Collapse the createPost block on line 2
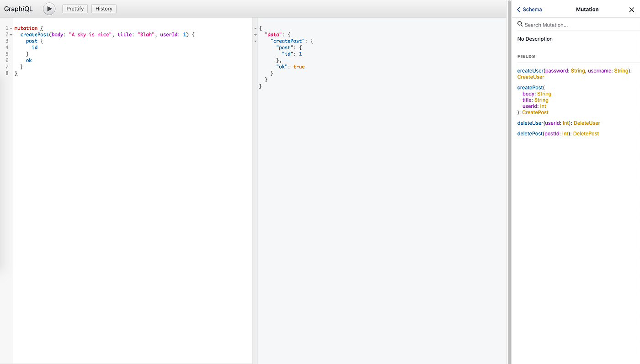640x364 pixels. pos(10,34)
